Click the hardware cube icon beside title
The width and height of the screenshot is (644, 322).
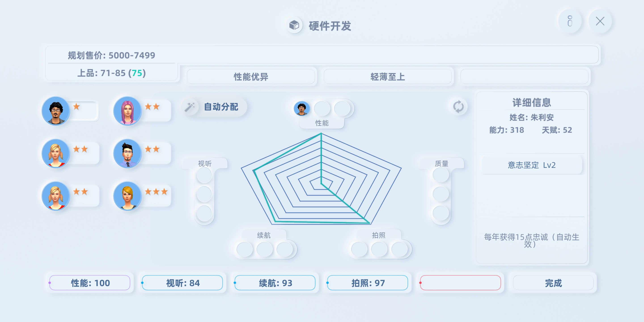(294, 25)
